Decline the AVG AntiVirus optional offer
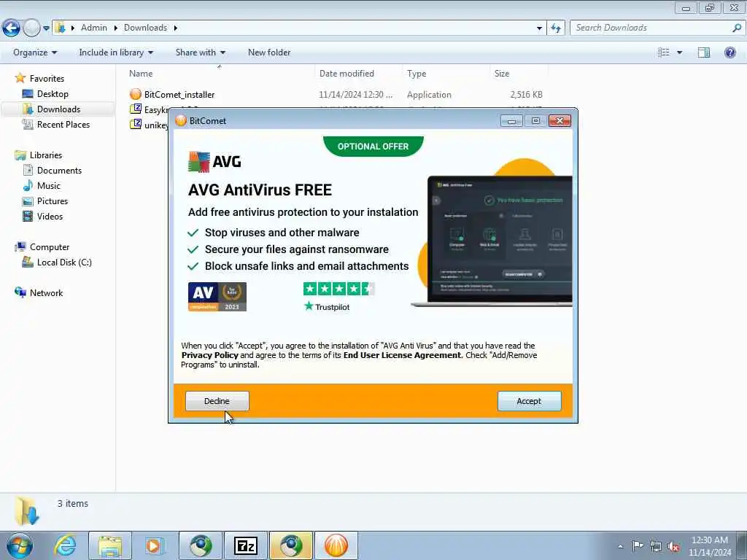The height and width of the screenshot is (560, 747). pos(217,401)
